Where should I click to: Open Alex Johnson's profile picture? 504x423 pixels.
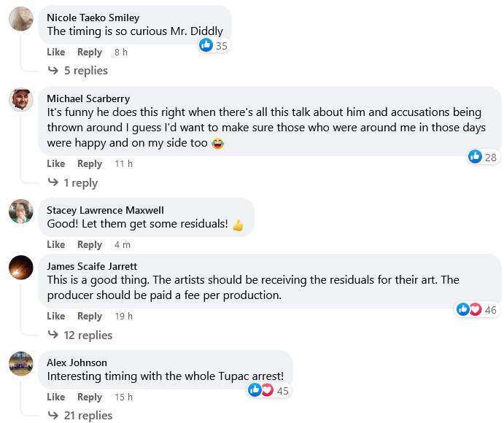[x=20, y=363]
